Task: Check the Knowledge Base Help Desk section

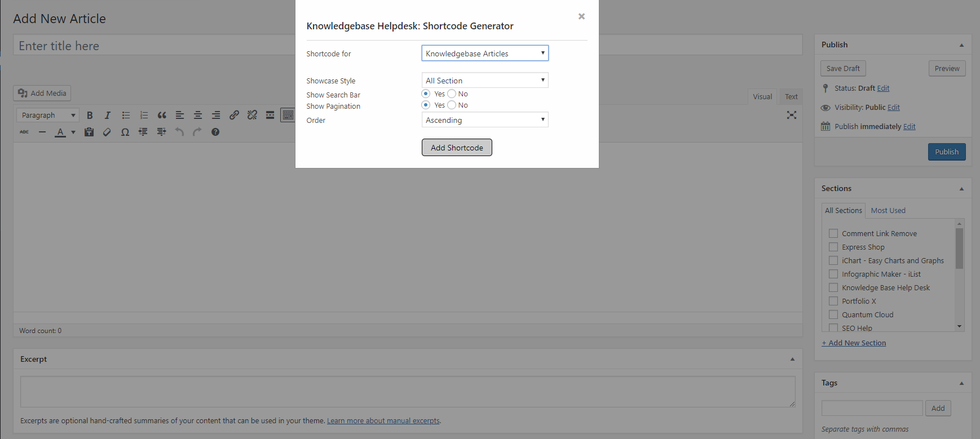Action: pos(833,287)
